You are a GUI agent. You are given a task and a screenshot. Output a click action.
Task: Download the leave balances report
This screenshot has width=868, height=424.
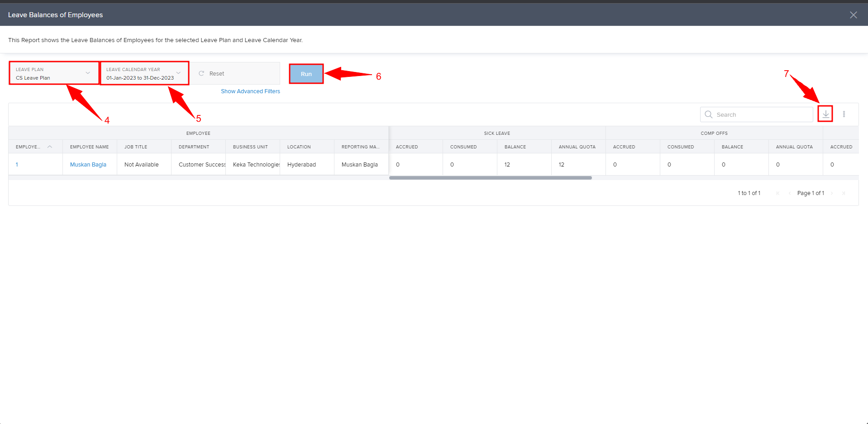point(825,114)
